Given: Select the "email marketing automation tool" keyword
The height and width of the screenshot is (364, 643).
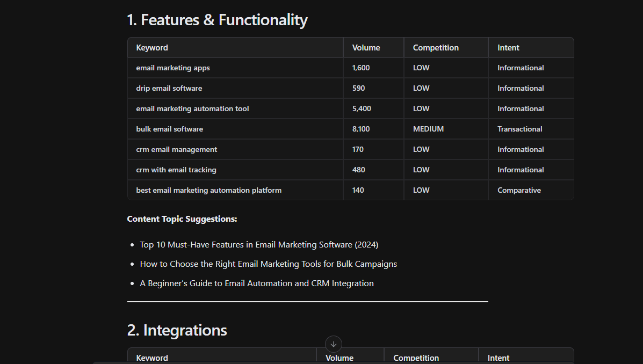Looking at the screenshot, I should click(x=192, y=109).
